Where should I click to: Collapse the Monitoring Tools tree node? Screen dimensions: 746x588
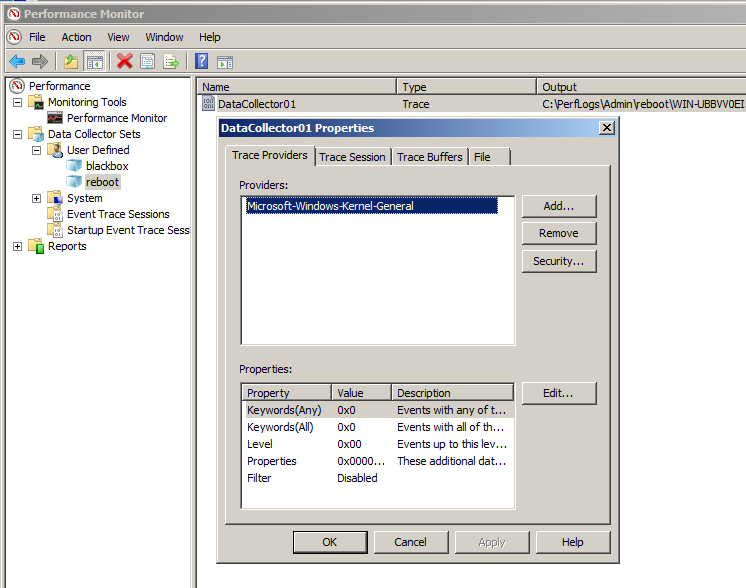tap(18, 102)
